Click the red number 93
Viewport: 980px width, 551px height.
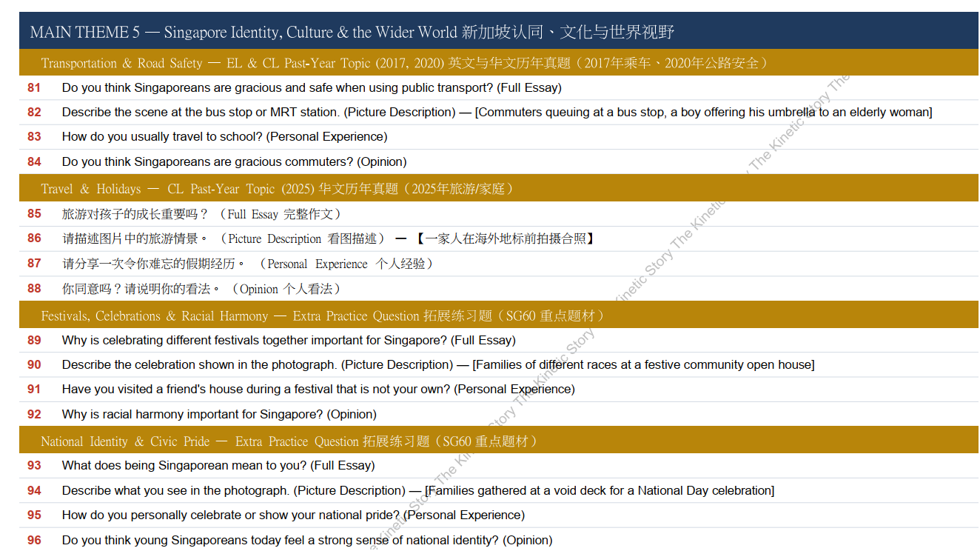(x=34, y=465)
